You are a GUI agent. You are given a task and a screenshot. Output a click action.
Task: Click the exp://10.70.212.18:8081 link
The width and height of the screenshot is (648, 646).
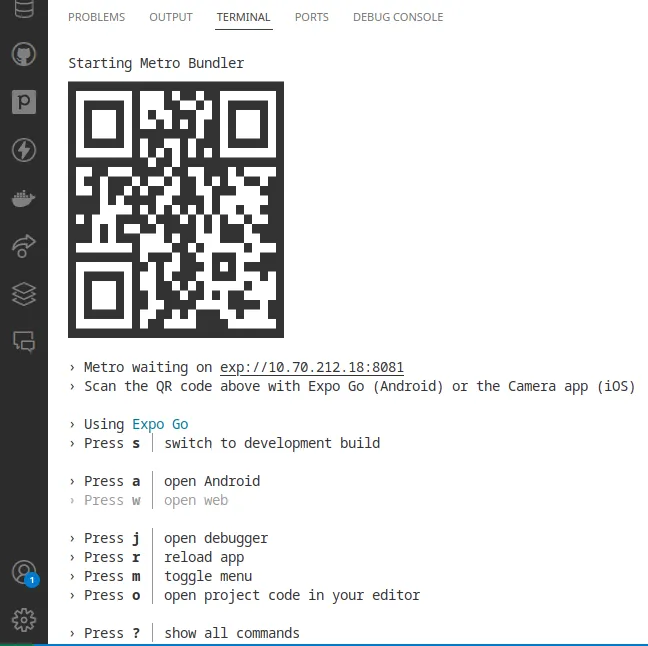tap(312, 367)
